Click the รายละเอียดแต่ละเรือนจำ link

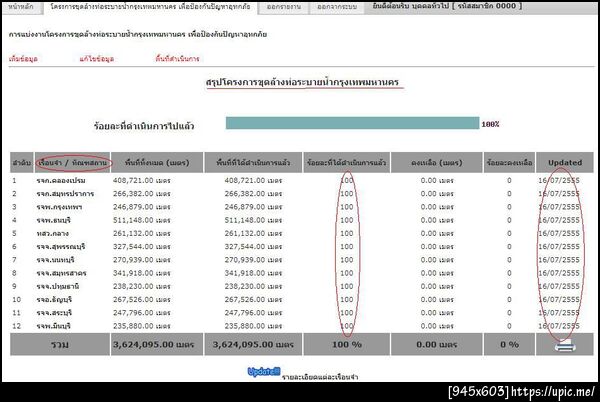(320, 377)
